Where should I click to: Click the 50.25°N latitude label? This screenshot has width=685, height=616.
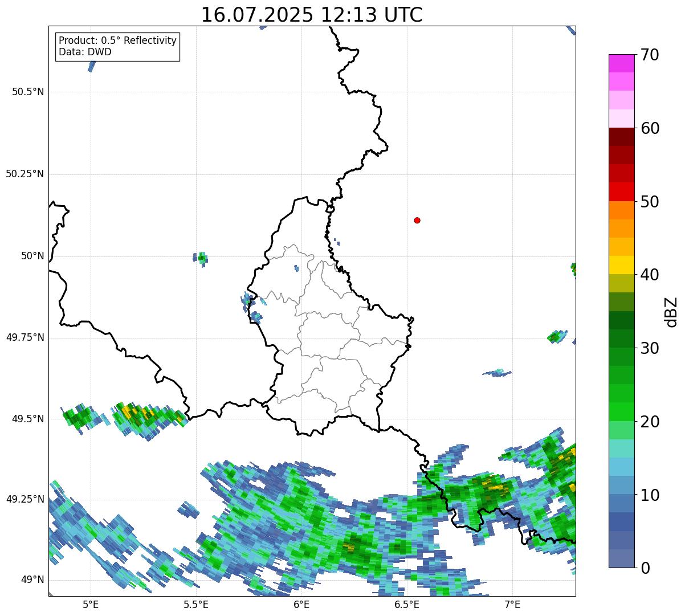(x=25, y=174)
